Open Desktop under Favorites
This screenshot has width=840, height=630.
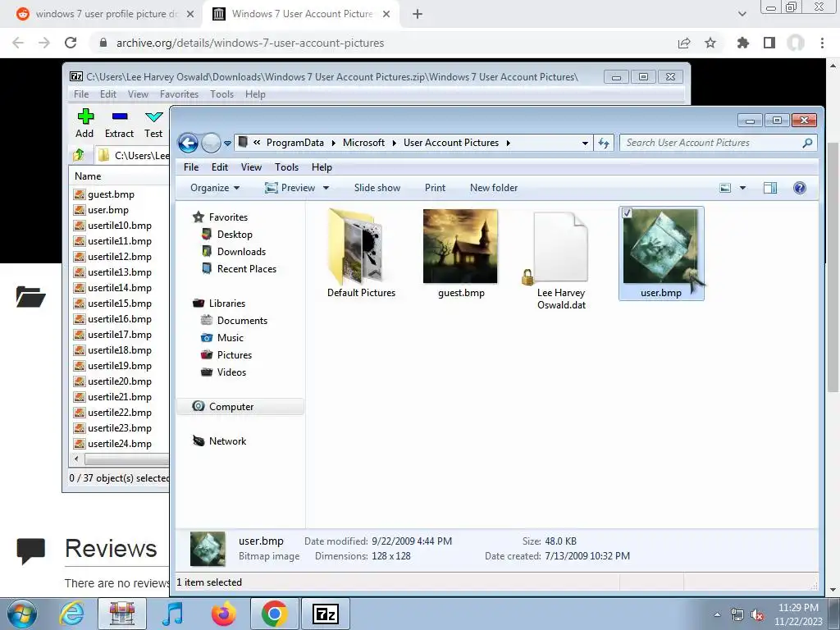point(235,235)
